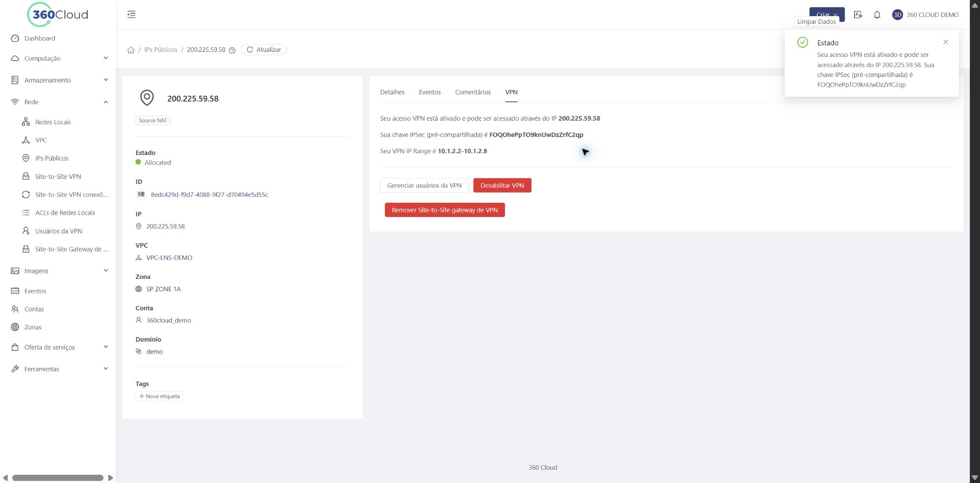The image size is (980, 483).
Task: Open Dashboard from the sidebar
Action: click(x=39, y=39)
